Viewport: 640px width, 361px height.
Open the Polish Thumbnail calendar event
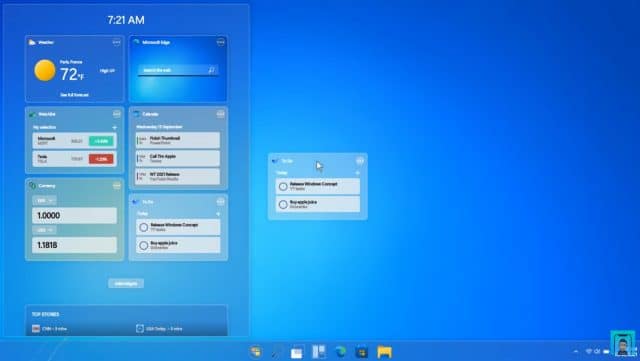(x=178, y=140)
